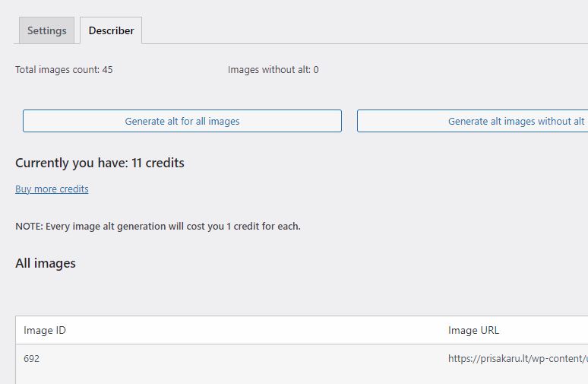Click the number 45 in images count

(x=108, y=70)
